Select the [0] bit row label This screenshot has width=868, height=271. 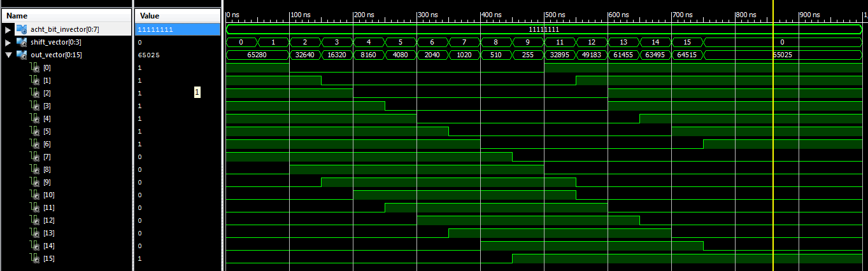pos(47,68)
